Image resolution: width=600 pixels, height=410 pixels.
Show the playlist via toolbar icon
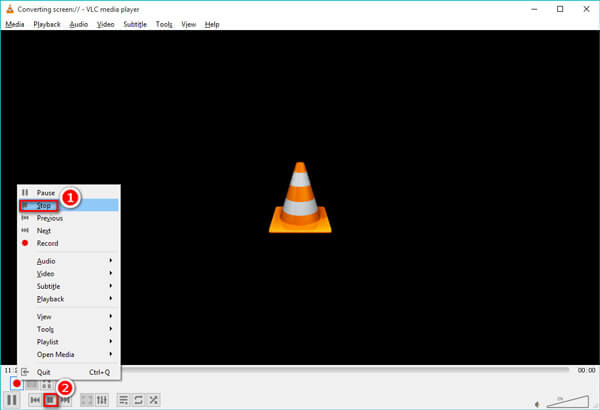point(124,400)
